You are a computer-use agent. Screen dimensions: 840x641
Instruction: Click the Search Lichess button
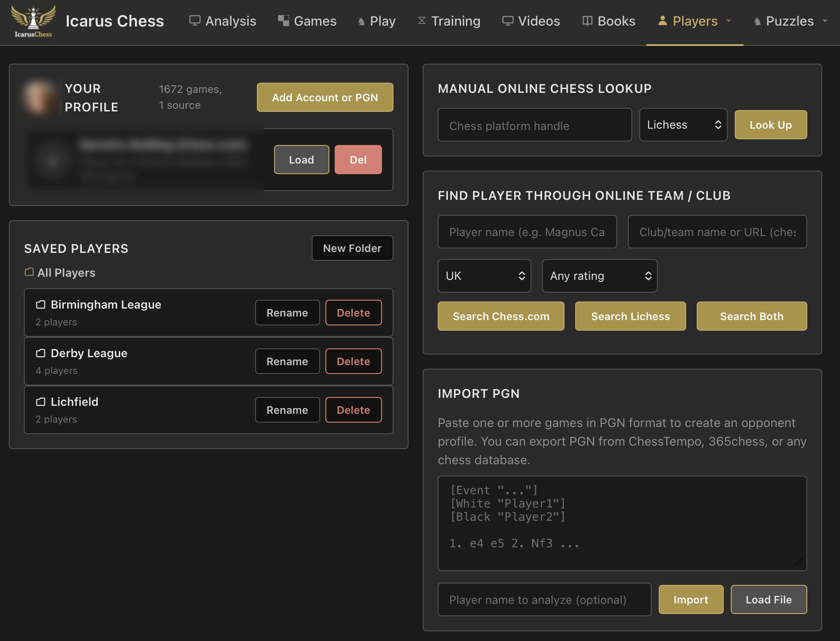[x=630, y=317]
